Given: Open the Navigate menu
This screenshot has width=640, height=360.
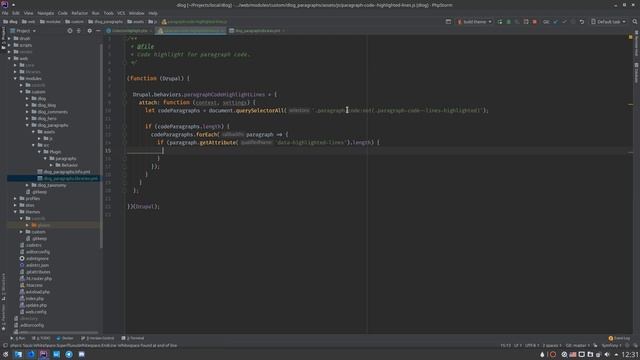Looking at the screenshot, I should (46, 13).
